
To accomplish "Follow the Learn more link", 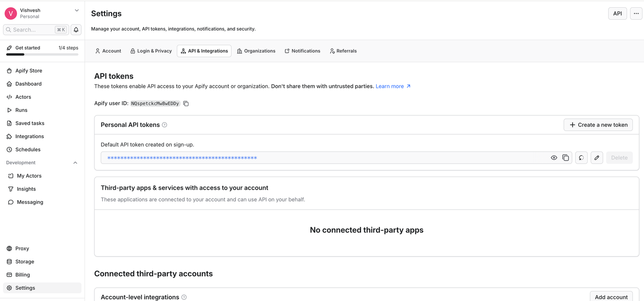I will click(x=393, y=86).
